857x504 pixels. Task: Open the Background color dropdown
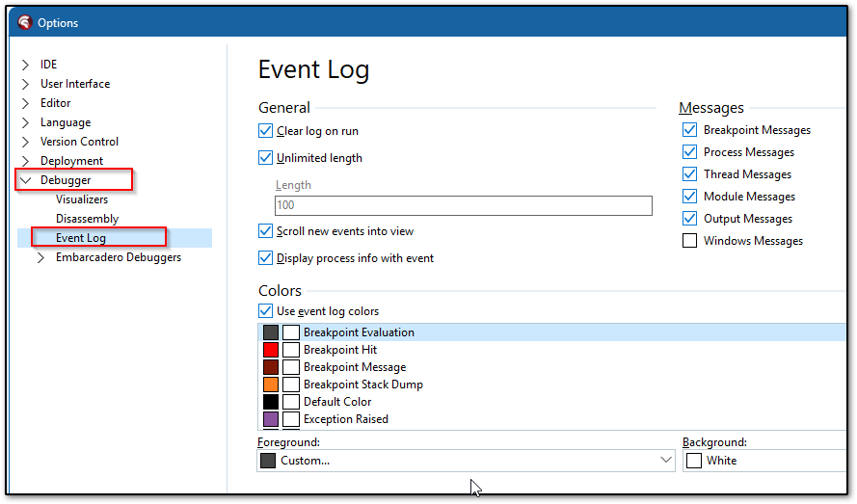[766, 461]
